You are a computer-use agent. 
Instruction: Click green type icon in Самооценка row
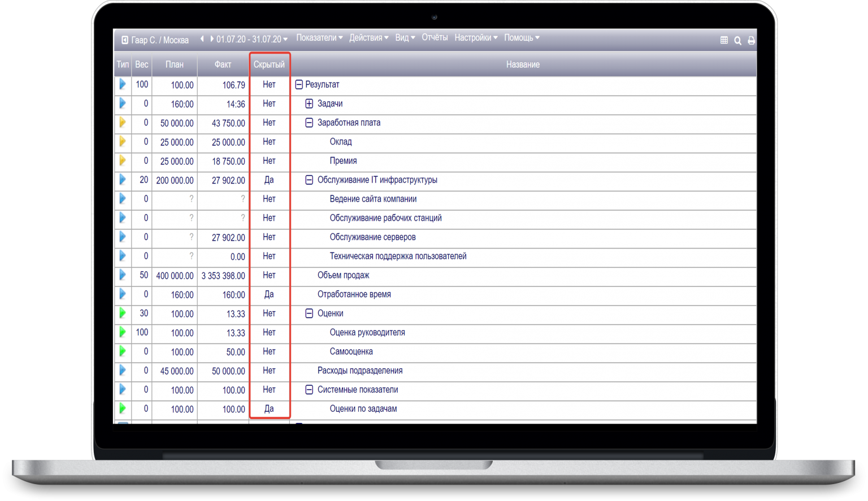[x=123, y=351]
